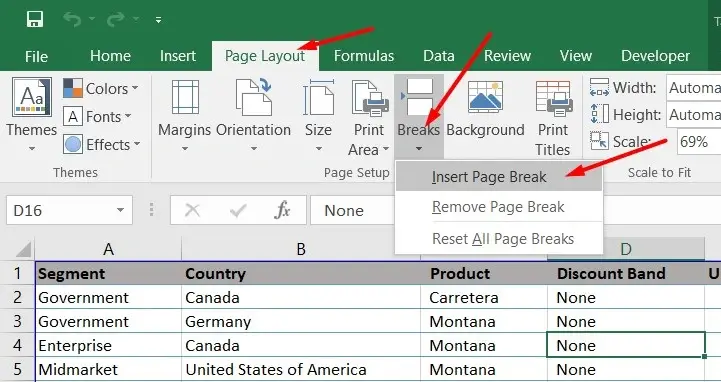
Task: Click the Germany cell
Action: tap(301, 321)
